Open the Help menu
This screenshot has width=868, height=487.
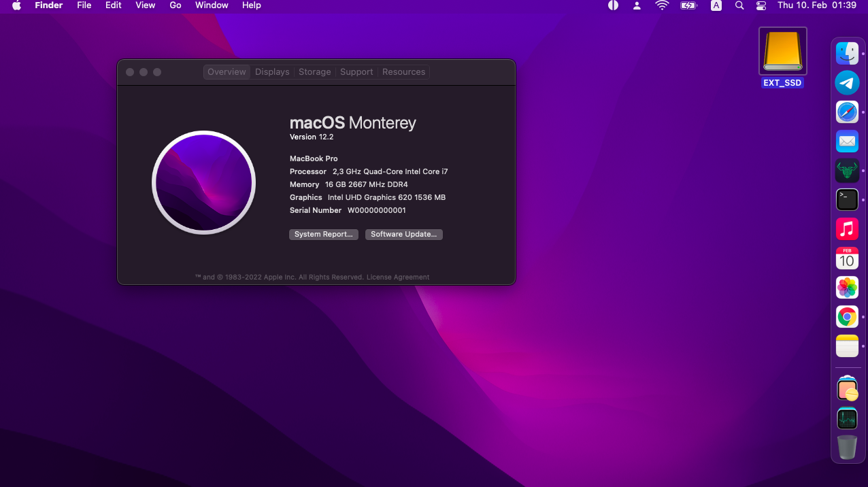[252, 5]
